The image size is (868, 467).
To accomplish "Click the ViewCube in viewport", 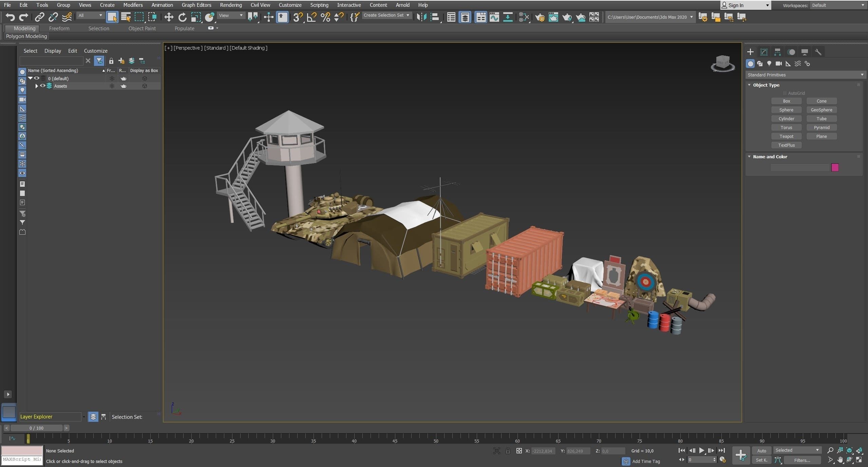I will 723,64.
